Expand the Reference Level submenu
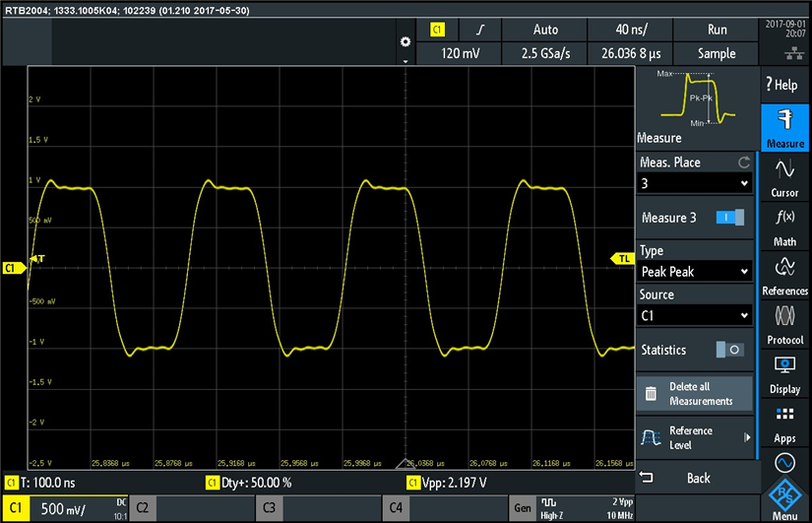Image resolution: width=812 pixels, height=523 pixels. (x=695, y=436)
